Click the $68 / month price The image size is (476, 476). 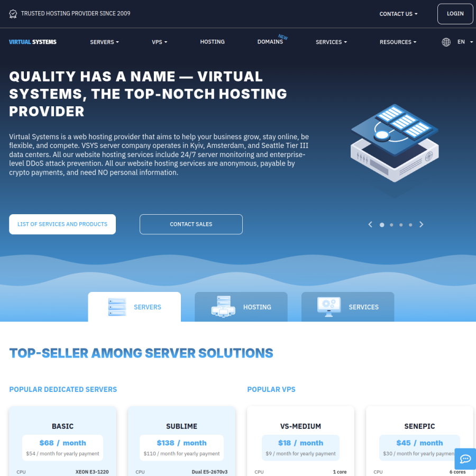point(62,443)
